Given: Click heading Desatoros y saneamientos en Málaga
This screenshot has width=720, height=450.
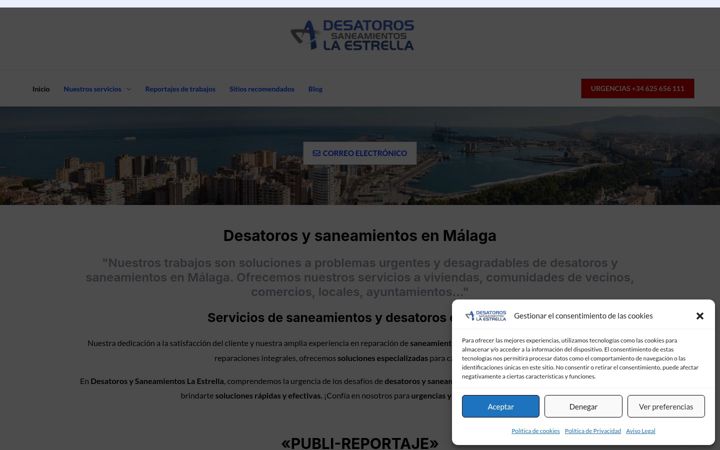Looking at the screenshot, I should coord(360,236).
